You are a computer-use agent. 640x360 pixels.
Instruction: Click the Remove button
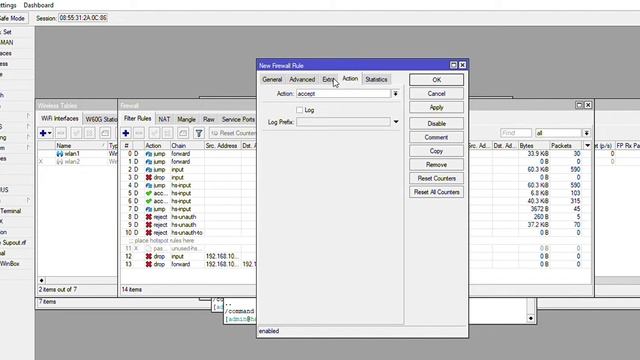click(x=436, y=164)
